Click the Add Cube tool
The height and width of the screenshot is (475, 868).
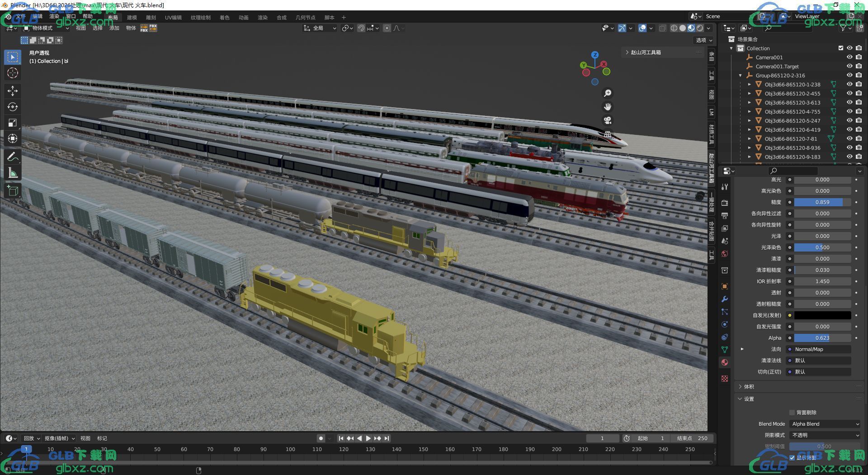(x=13, y=190)
